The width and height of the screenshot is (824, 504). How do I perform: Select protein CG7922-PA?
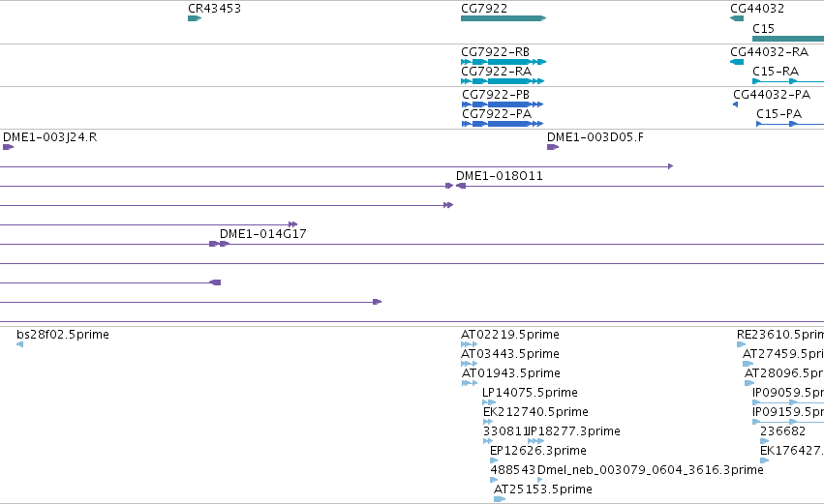pyautogui.click(x=503, y=124)
